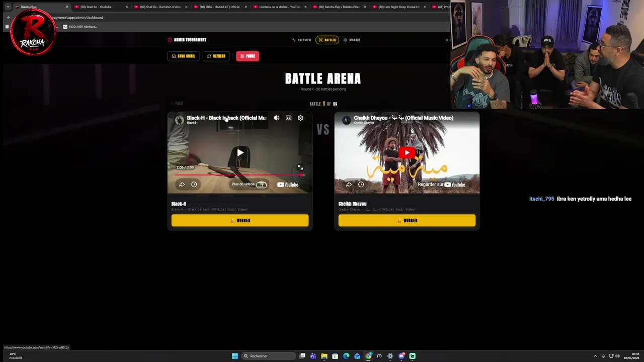Open Black-H video title link
The height and width of the screenshot is (362, 644).
[x=227, y=118]
